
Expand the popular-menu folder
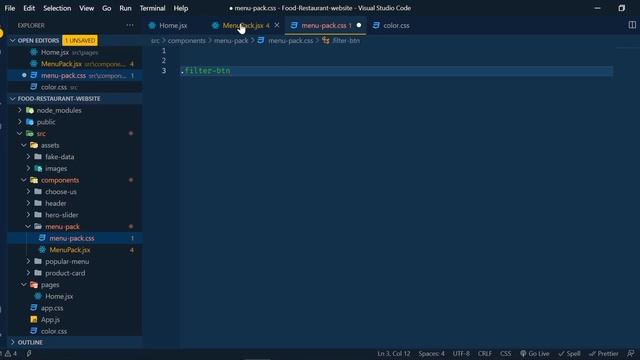(28, 262)
